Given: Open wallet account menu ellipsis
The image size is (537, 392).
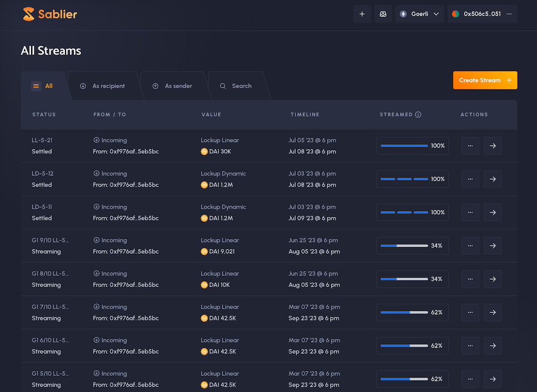Looking at the screenshot, I should [x=509, y=14].
